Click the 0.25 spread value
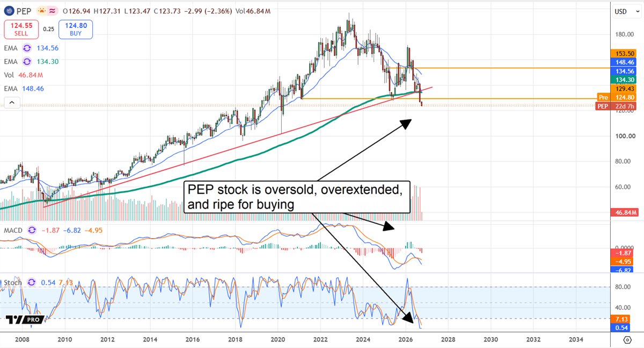Image resolution: width=644 pixels, height=348 pixels. tap(48, 29)
